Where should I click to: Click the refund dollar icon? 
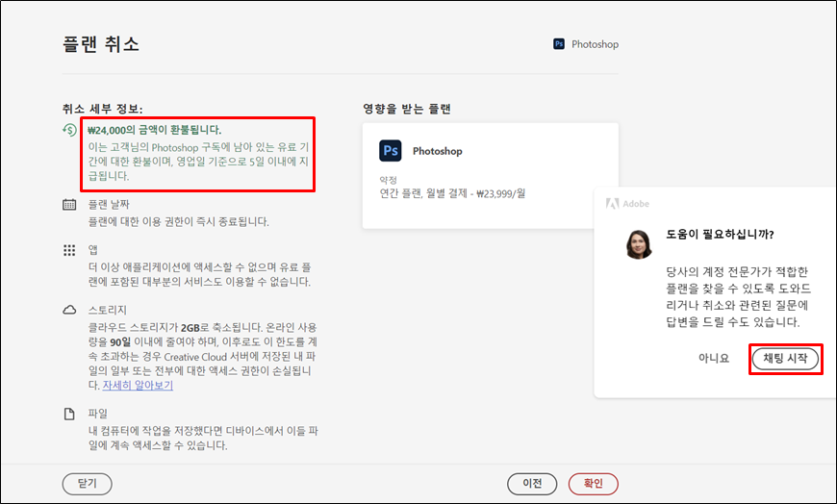tap(69, 130)
